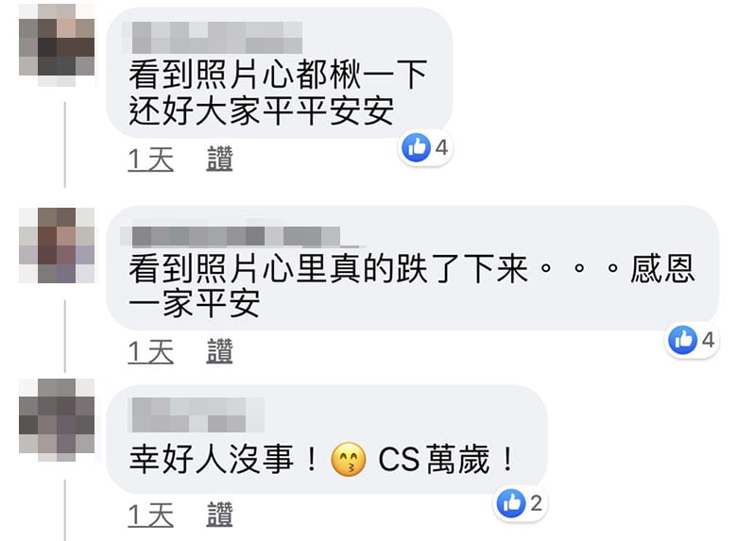This screenshot has height=541, width=756.
Task: Like the comment 看到照片心都楸一下 via 讚
Action: pyautogui.click(x=220, y=159)
